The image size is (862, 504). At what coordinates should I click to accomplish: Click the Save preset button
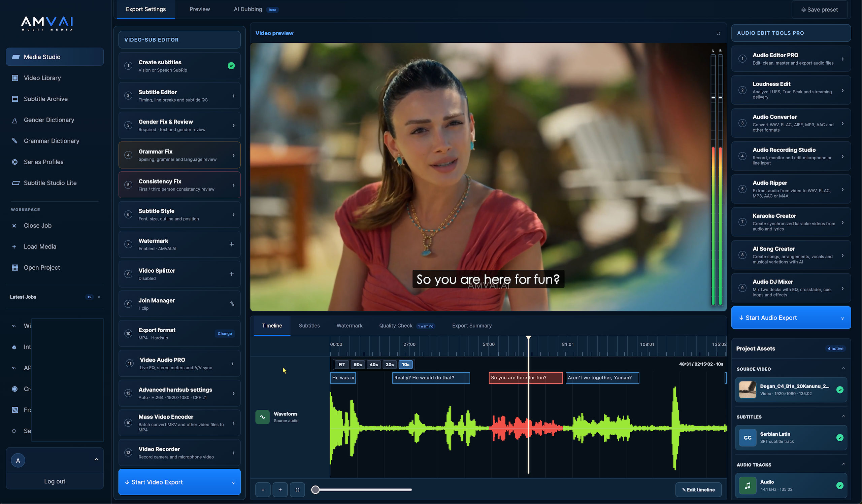point(819,9)
